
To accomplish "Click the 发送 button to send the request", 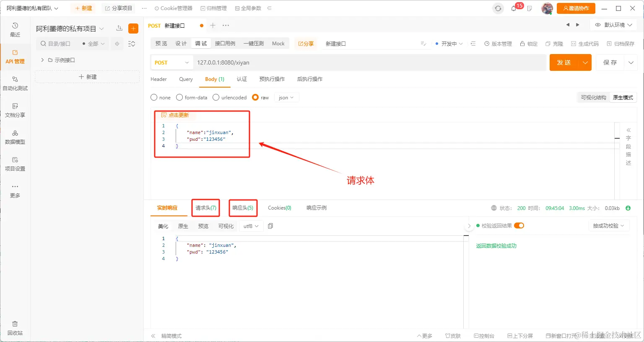I will 564,62.
